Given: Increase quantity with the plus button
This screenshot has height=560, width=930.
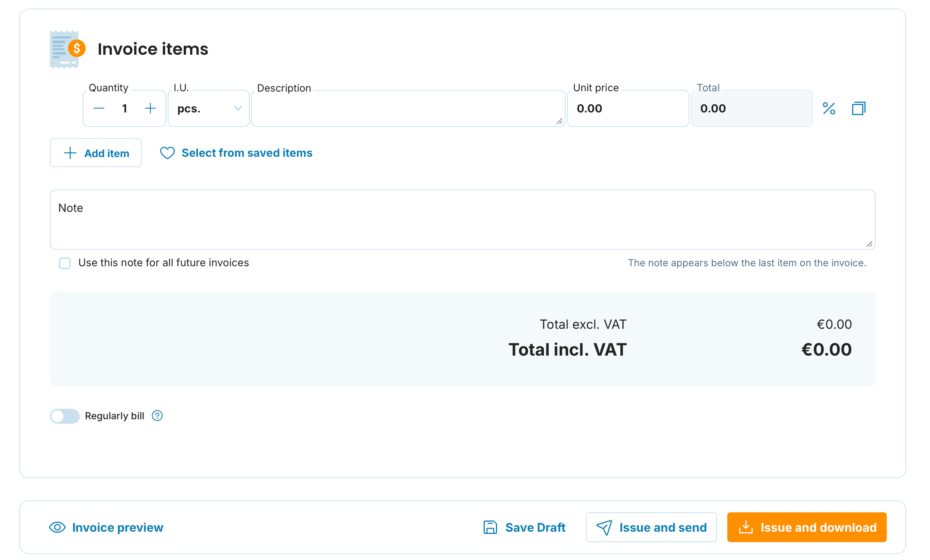Looking at the screenshot, I should click(x=150, y=109).
